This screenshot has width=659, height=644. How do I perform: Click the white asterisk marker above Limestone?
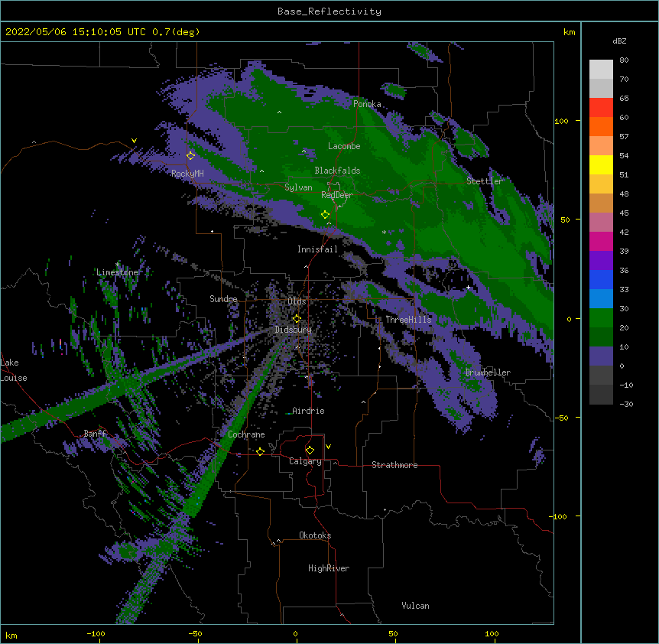117,265
